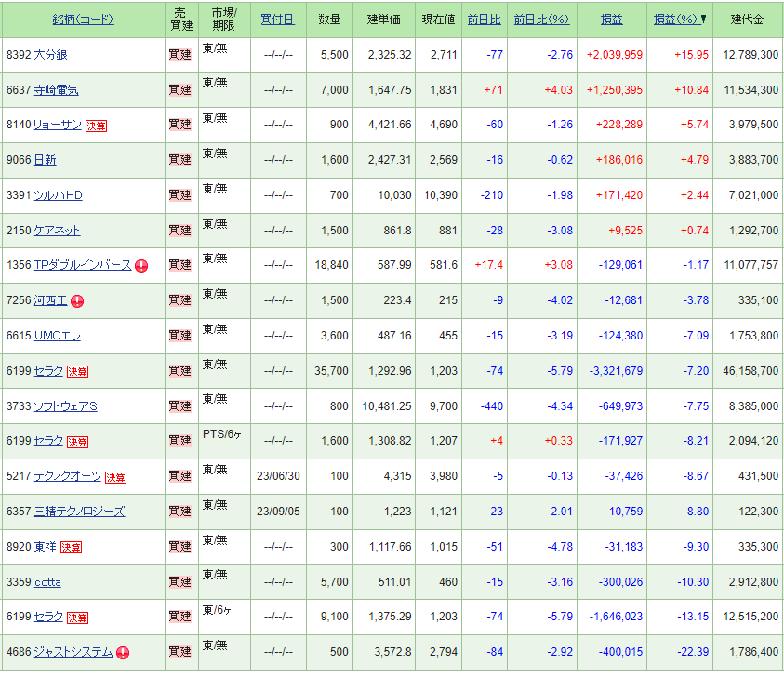Viewport: 784px width, 678px height.
Task: Click 決算 badge in セラク row with 35,700 shares
Action: (77, 371)
